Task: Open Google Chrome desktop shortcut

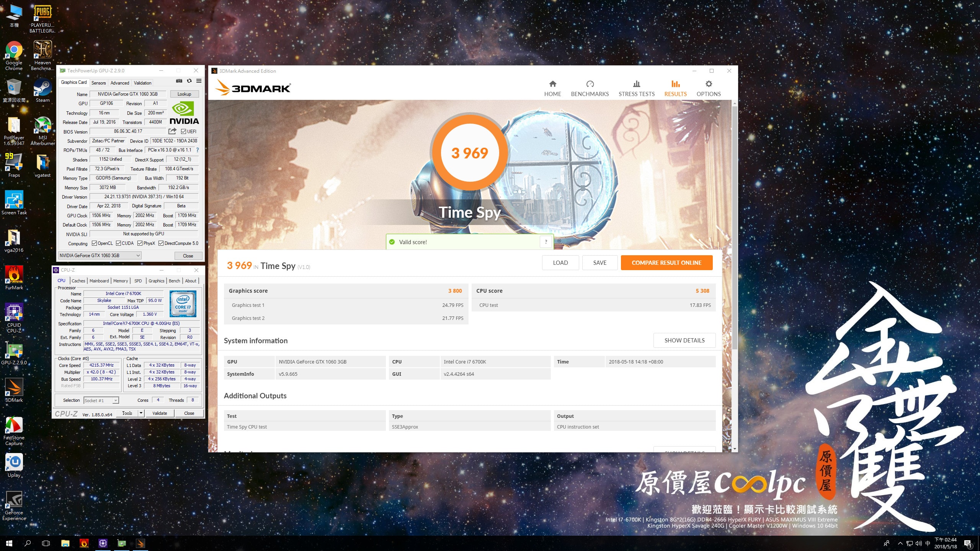Action: 14,56
